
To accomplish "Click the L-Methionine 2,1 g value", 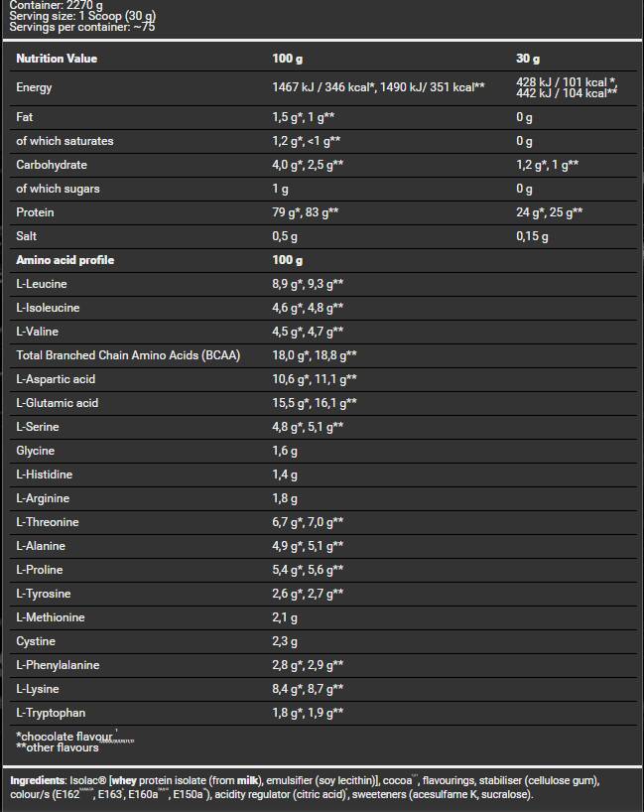I will click(285, 617).
